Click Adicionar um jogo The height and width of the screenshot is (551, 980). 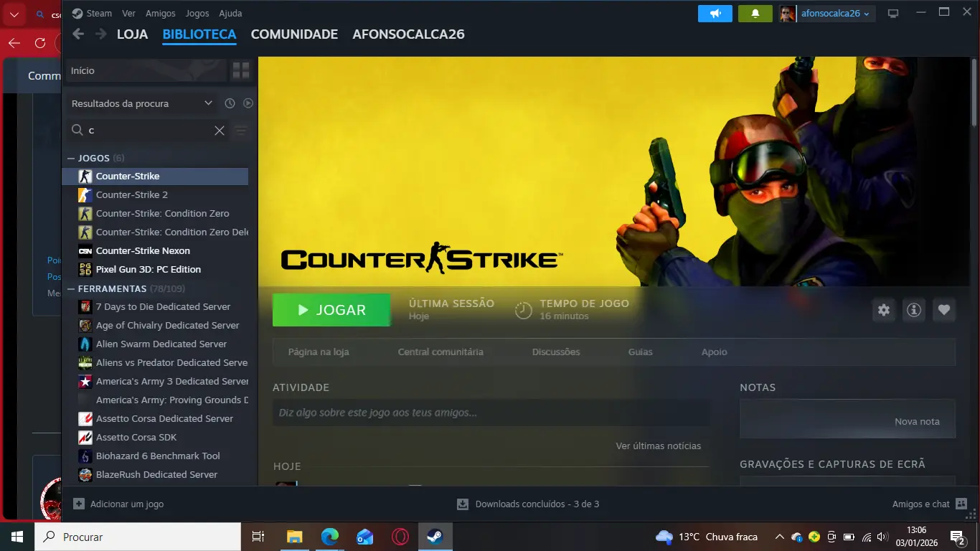point(119,504)
